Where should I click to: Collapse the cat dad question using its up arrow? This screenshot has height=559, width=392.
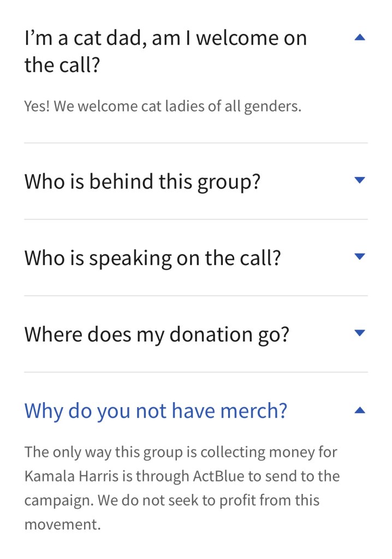point(359,38)
